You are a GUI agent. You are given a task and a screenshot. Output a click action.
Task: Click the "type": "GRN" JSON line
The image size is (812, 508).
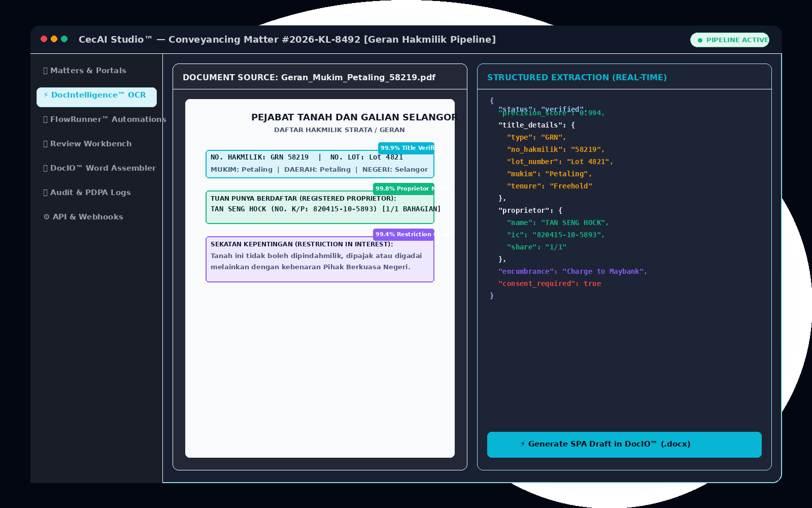[536, 137]
